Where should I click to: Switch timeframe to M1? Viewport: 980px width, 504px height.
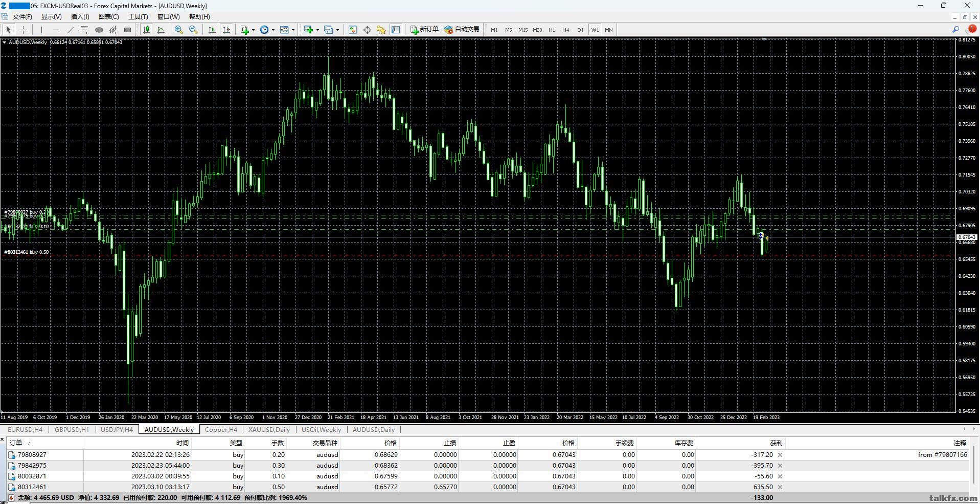pyautogui.click(x=494, y=30)
